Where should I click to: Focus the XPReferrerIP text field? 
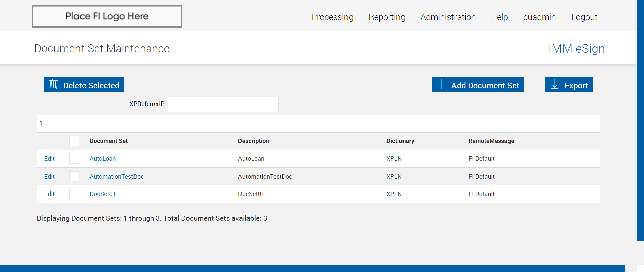pyautogui.click(x=223, y=105)
